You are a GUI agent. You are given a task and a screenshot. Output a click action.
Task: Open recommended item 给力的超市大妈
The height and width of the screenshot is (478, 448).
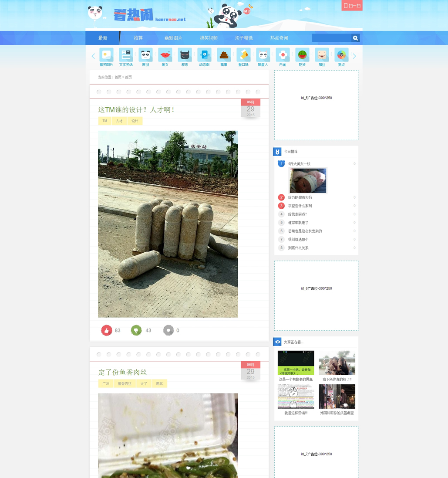(x=300, y=197)
